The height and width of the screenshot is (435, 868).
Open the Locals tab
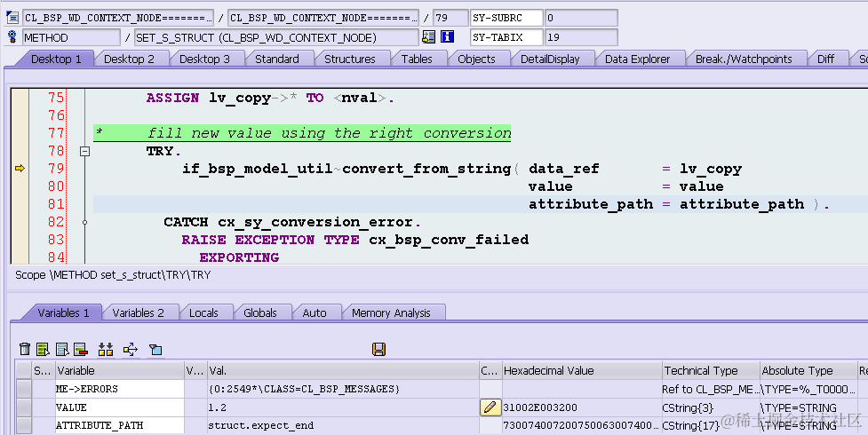(x=203, y=312)
